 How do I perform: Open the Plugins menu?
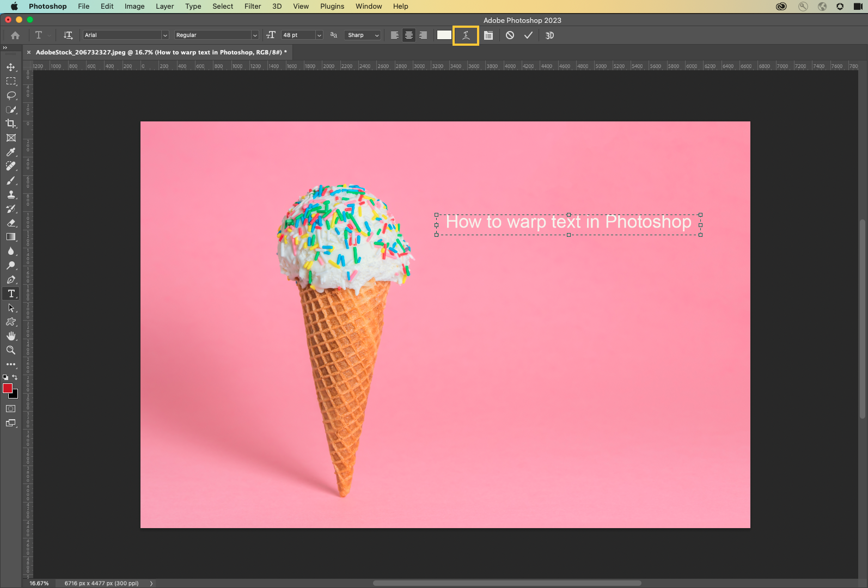coord(332,7)
